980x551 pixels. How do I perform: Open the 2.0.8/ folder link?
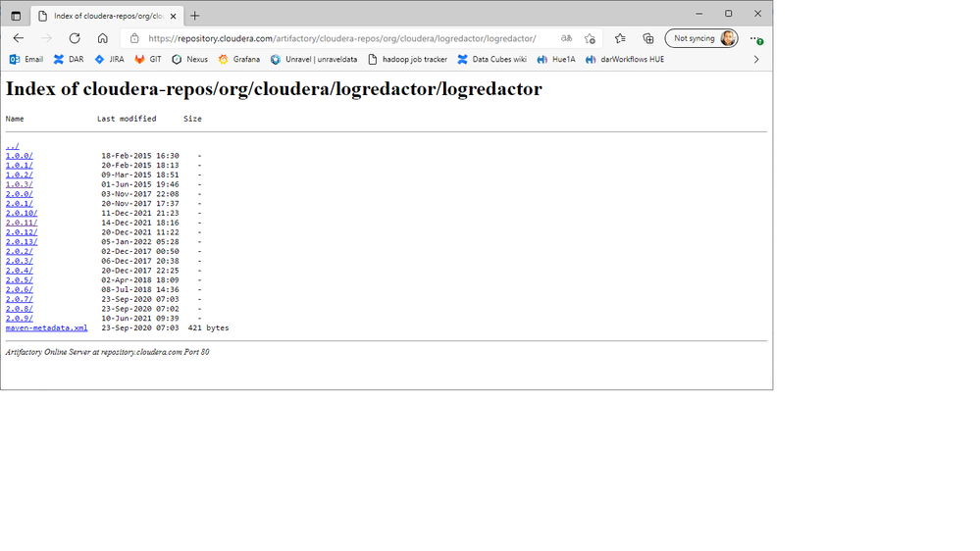20,309
